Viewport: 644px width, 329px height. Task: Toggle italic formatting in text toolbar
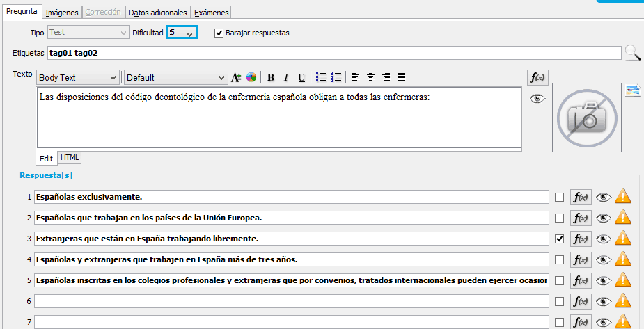(286, 77)
